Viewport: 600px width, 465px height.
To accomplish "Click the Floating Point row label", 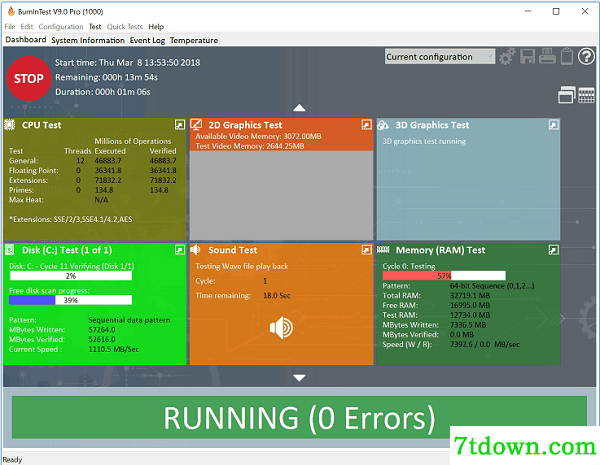I will coord(34,170).
